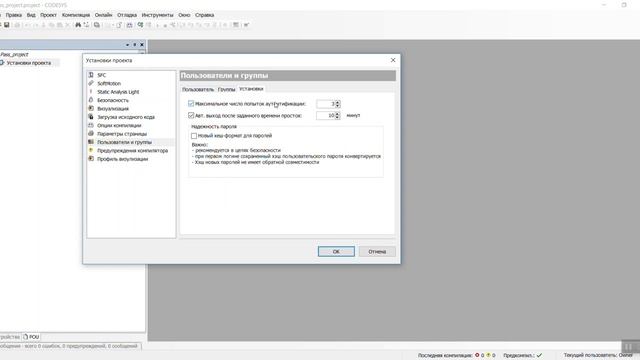Viewport: 640px width, 360px height.
Task: Click the precompile checkmark in the status bar
Action: coord(539,355)
